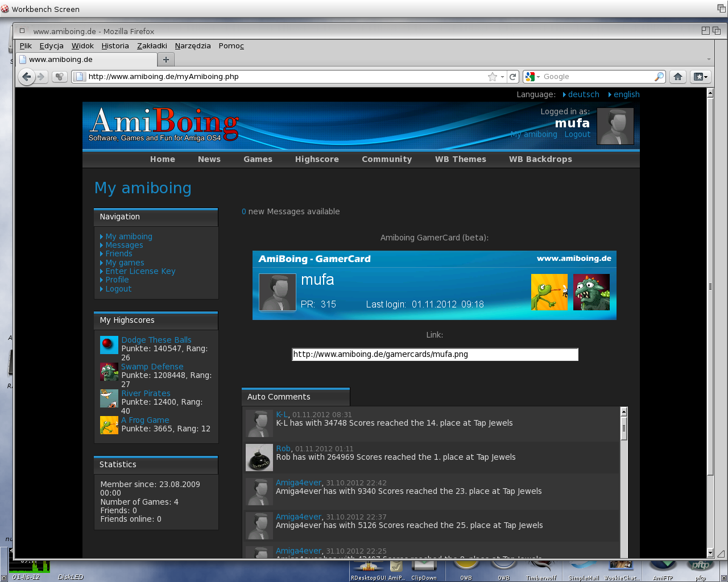Click the Swamp Defense icon in My Highscores

point(109,372)
